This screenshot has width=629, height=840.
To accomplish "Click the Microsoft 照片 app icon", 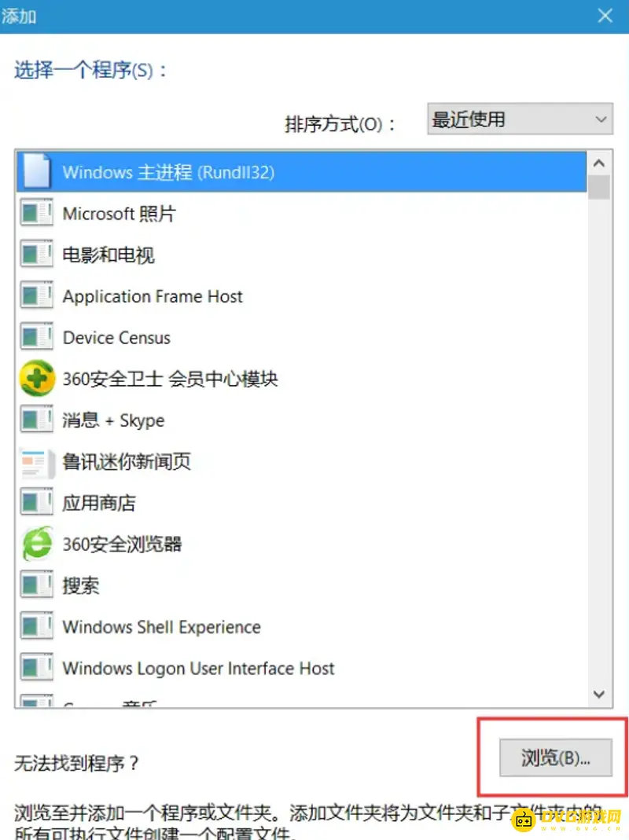I will 37,213.
